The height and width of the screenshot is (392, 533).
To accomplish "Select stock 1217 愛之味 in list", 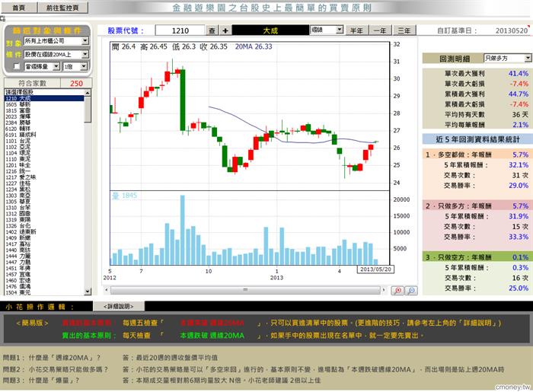I will pyautogui.click(x=44, y=177).
